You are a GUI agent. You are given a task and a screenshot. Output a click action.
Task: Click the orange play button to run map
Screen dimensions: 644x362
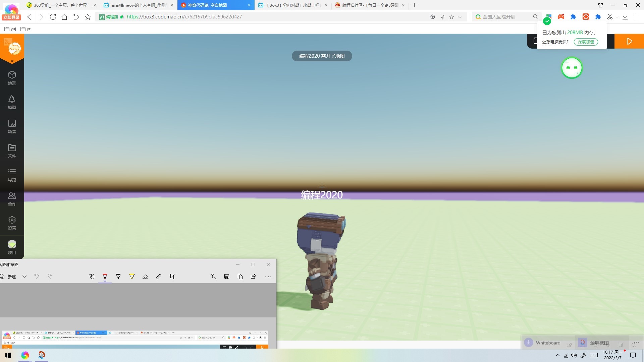pos(629,41)
